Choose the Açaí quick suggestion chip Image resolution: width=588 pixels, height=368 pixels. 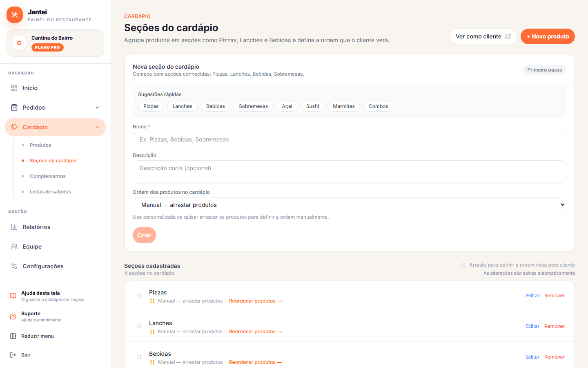point(287,106)
